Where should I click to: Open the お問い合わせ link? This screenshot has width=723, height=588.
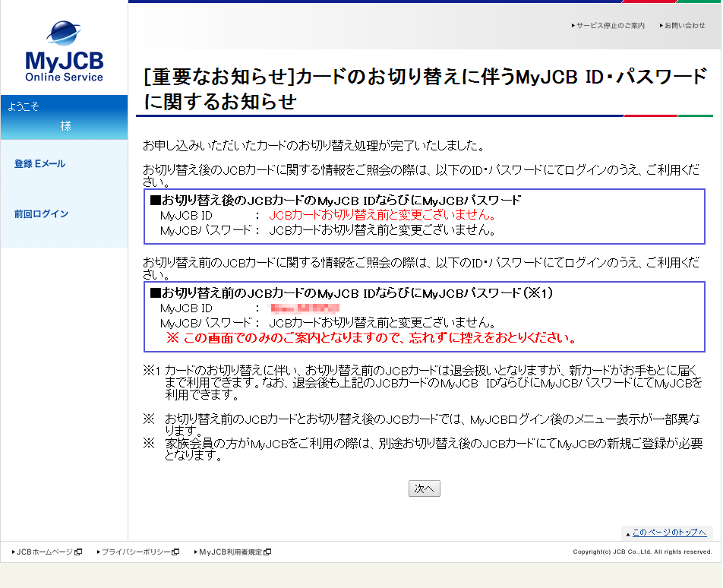tap(683, 26)
